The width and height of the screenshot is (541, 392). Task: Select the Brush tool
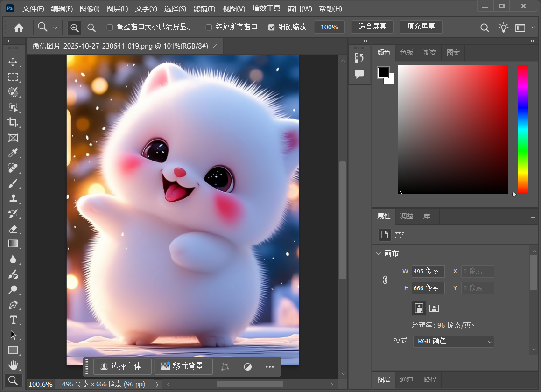(x=13, y=183)
